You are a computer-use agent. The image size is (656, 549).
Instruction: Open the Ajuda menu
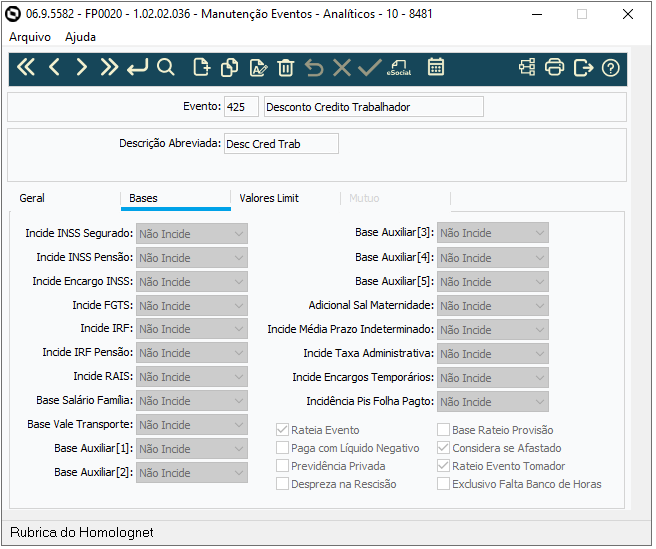(x=80, y=37)
